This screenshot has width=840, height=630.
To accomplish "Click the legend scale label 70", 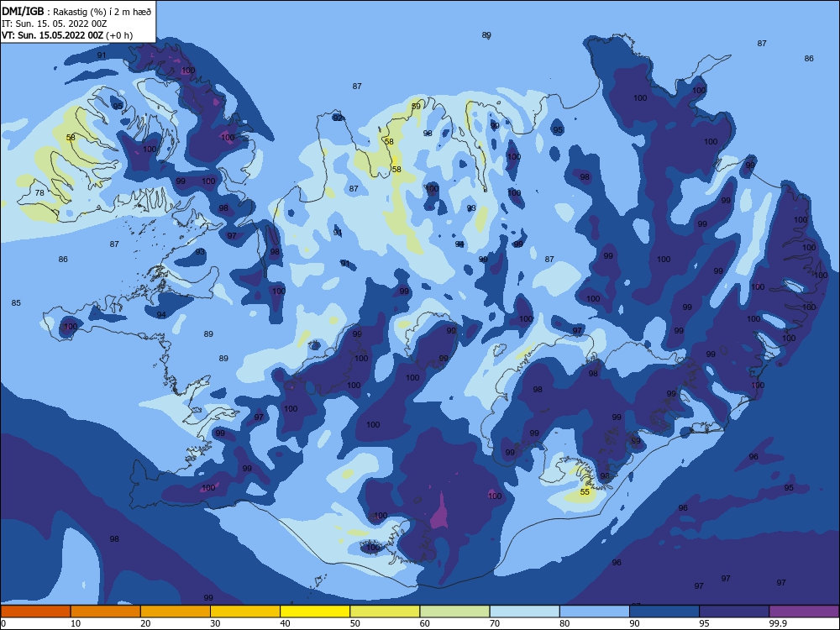I will (x=495, y=623).
